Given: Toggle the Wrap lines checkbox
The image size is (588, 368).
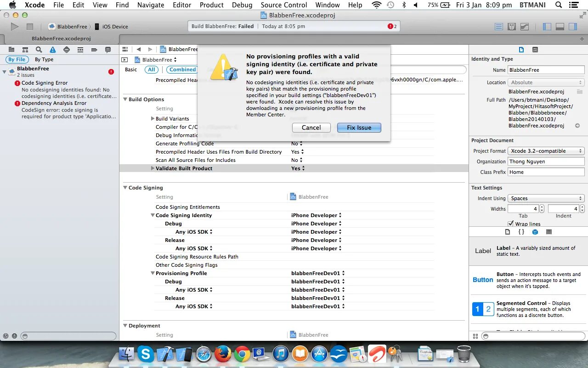Looking at the screenshot, I should 510,224.
